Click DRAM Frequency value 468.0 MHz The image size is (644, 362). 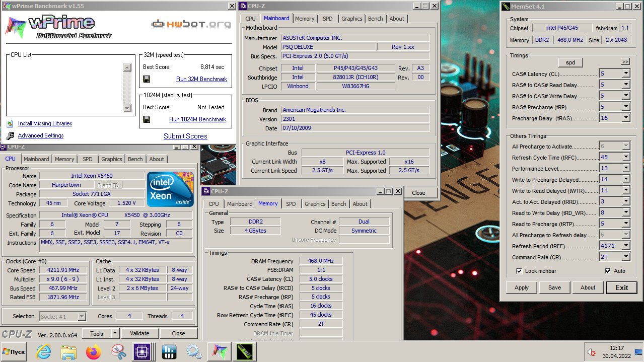(x=321, y=261)
